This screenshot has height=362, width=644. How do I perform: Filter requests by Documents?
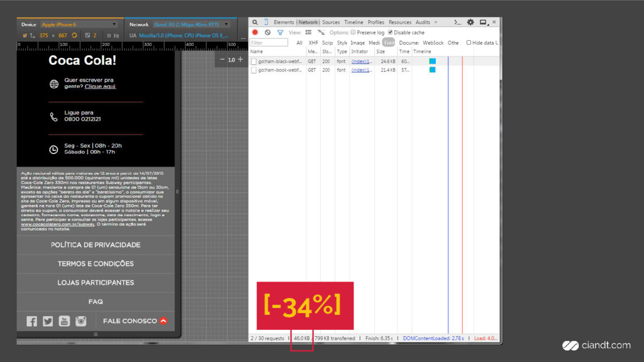409,43
